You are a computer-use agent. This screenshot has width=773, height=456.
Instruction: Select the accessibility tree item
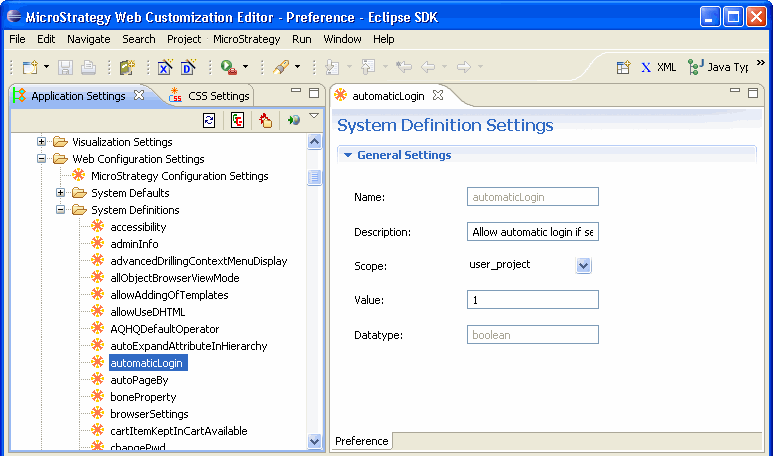(x=138, y=227)
